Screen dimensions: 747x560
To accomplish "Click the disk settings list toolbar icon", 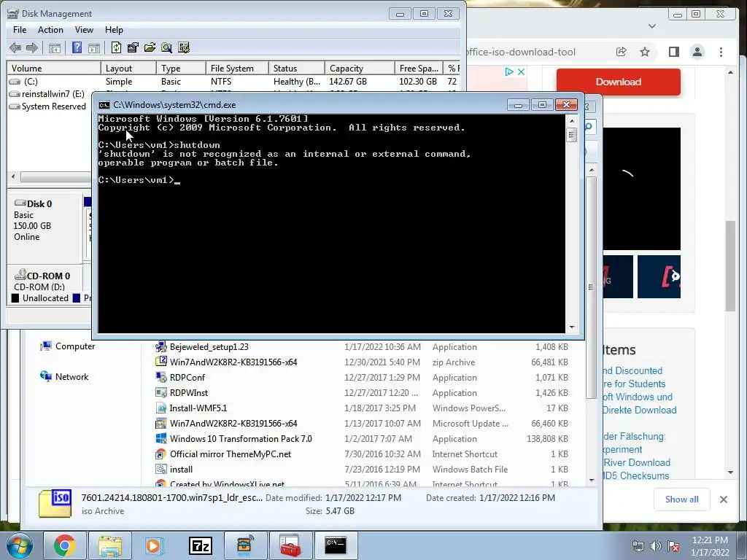I will pyautogui.click(x=183, y=47).
